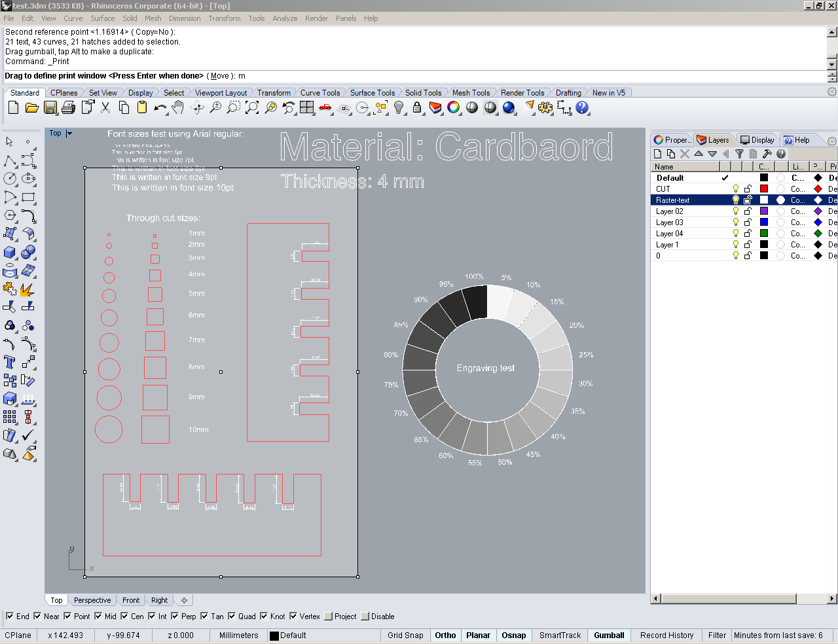Switch to the Perspective viewport tab
The image size is (838, 644).
[92, 600]
